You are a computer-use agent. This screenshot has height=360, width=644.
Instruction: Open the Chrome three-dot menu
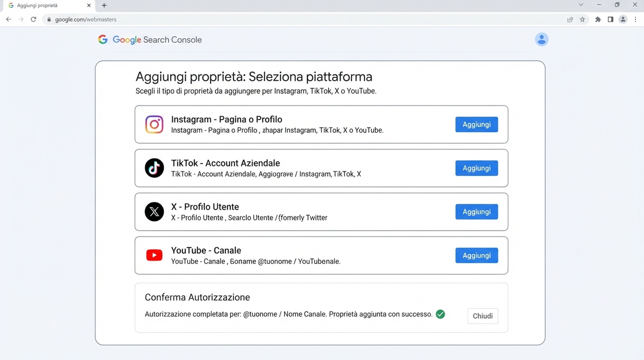[635, 19]
